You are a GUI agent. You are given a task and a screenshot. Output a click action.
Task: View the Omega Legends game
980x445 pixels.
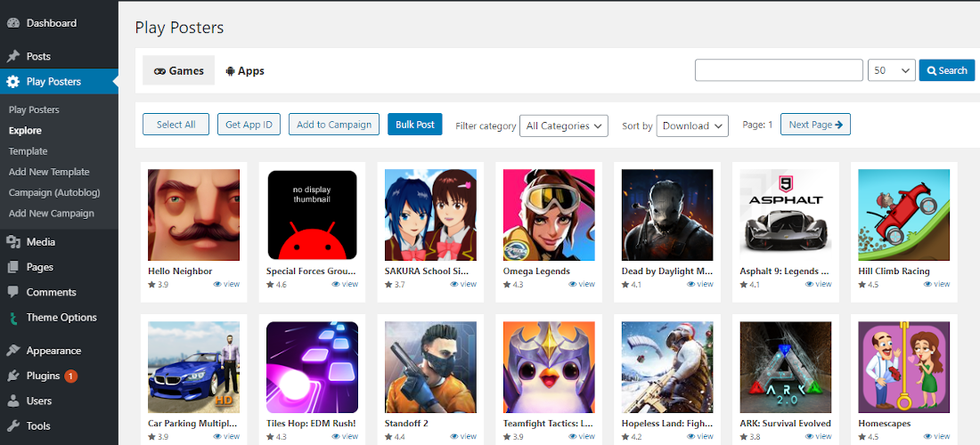pyautogui.click(x=581, y=284)
